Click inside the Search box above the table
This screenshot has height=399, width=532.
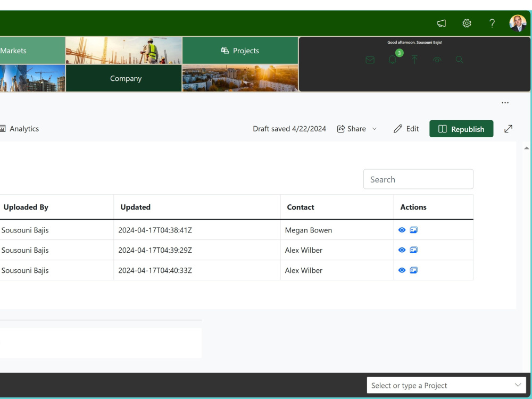418,179
